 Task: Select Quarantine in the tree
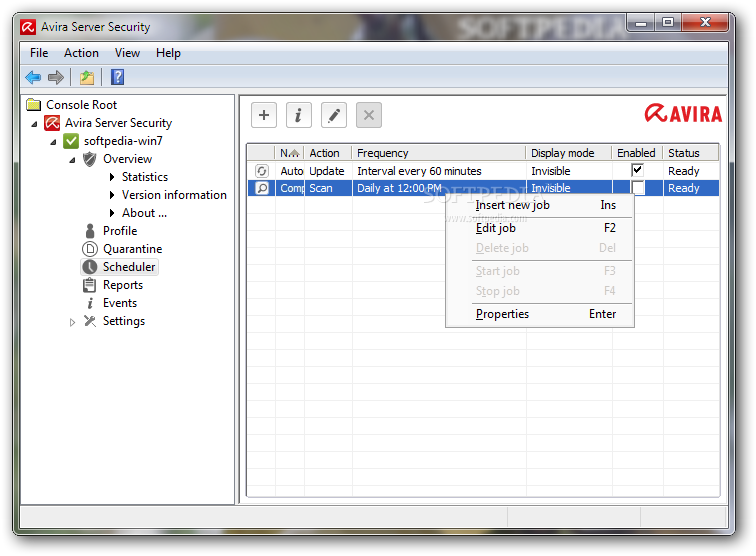133,249
